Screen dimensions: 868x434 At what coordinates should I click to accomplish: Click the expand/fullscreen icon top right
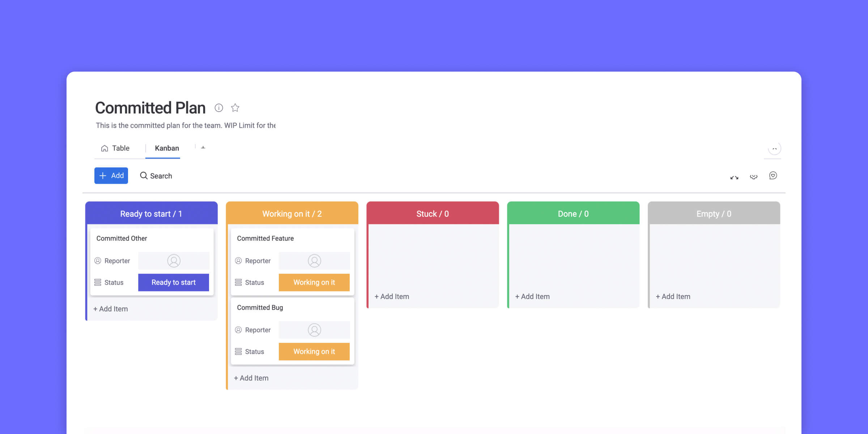[734, 176]
